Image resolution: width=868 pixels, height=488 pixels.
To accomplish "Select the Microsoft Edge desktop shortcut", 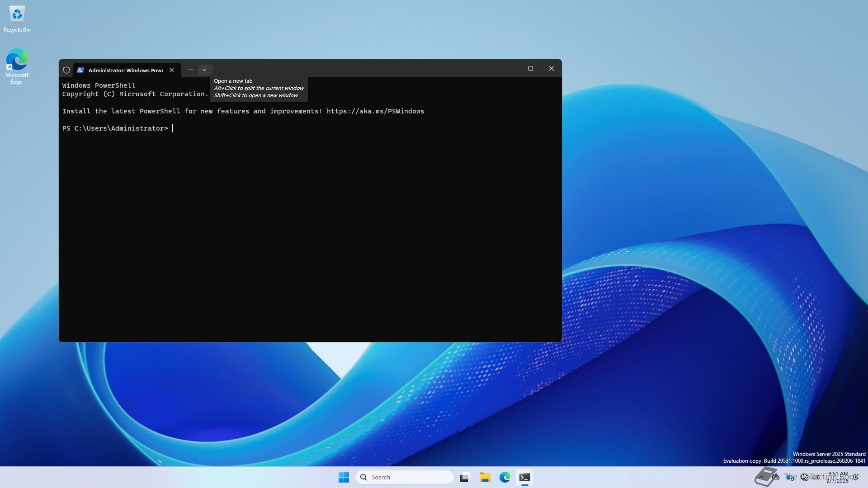I will (17, 66).
